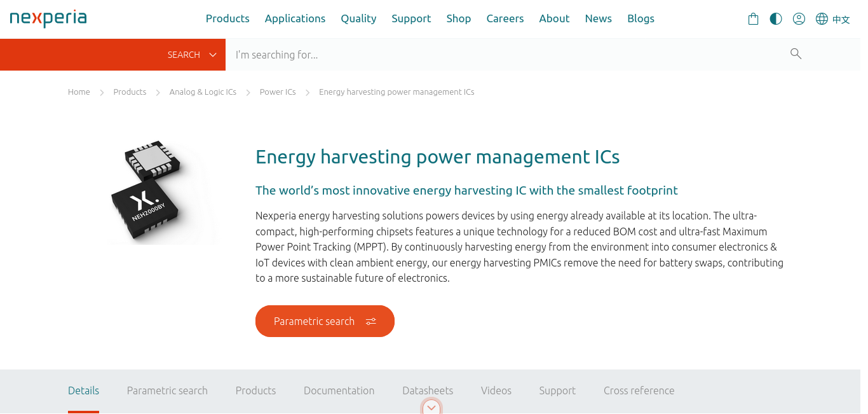Open the Applications menu

[295, 18]
